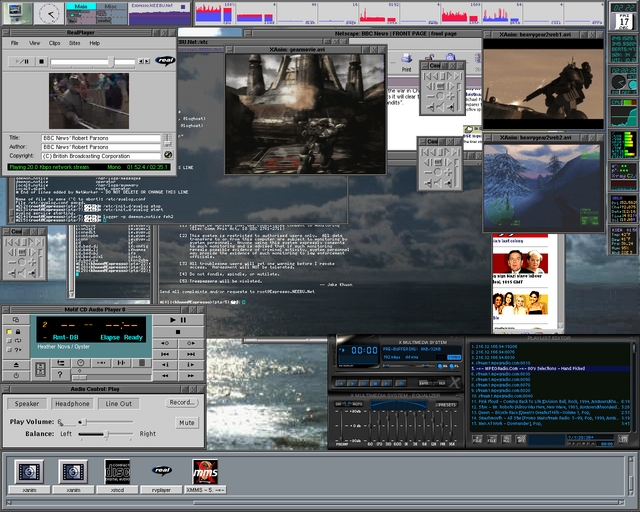Open the Sites menu in RealPlayer
The height and width of the screenshot is (512, 640).
tap(74, 43)
